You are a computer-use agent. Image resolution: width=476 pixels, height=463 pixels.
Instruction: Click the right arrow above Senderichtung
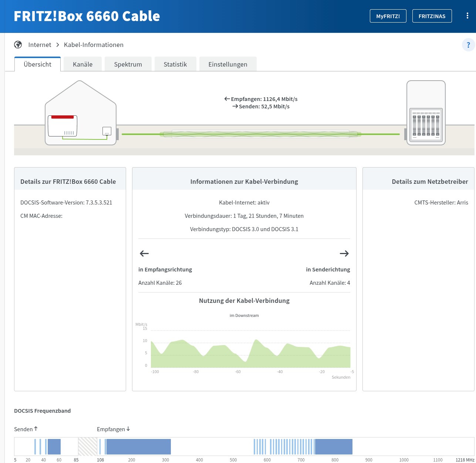click(x=344, y=253)
